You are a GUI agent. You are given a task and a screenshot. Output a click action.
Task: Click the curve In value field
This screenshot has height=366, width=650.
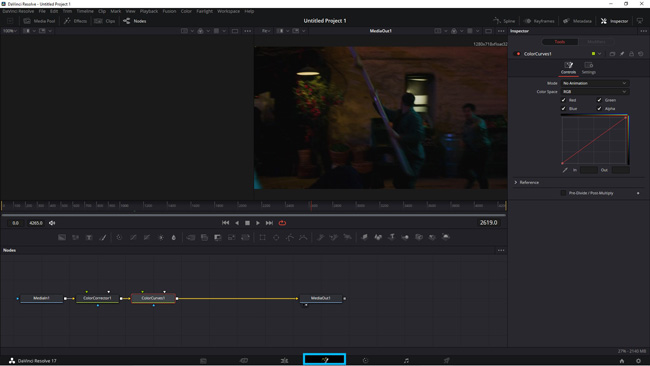(588, 170)
